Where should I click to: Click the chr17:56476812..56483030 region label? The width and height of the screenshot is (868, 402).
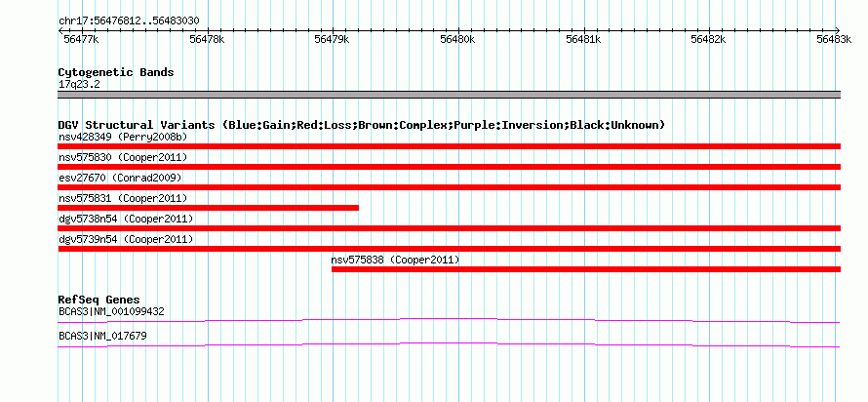(x=129, y=21)
